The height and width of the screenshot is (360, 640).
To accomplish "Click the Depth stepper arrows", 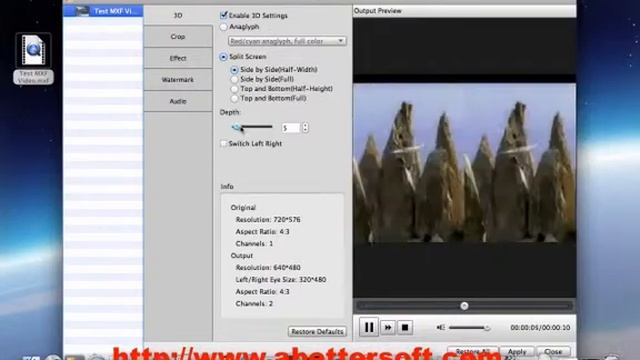I will (305, 128).
